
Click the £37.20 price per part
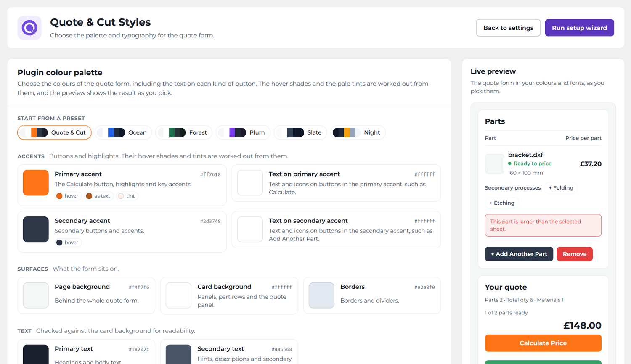coord(591,164)
